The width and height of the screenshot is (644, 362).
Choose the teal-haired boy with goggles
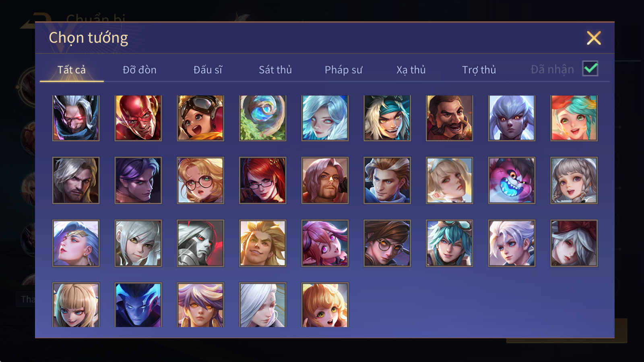(x=449, y=243)
